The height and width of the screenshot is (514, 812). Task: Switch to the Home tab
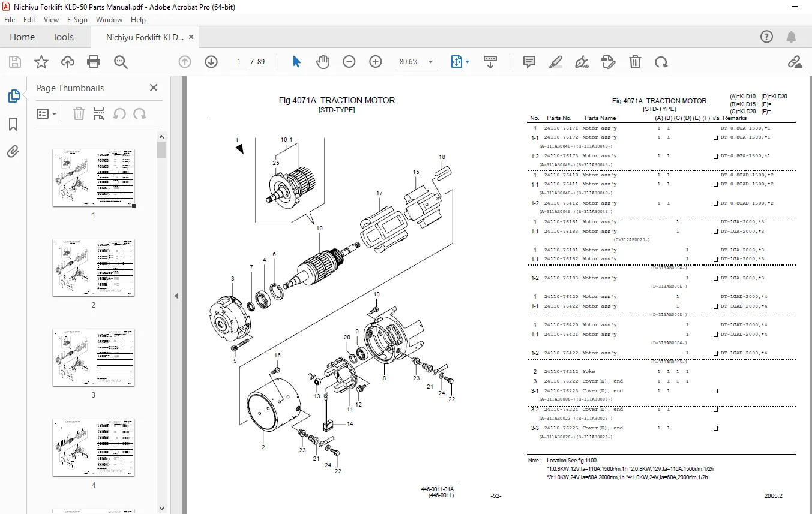[22, 37]
